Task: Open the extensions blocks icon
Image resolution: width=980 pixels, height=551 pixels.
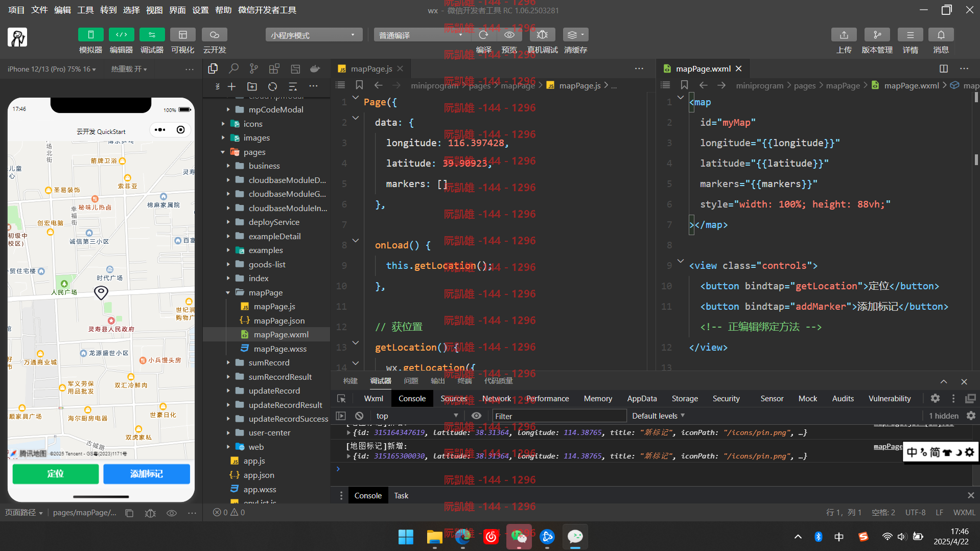Action: pyautogui.click(x=274, y=68)
